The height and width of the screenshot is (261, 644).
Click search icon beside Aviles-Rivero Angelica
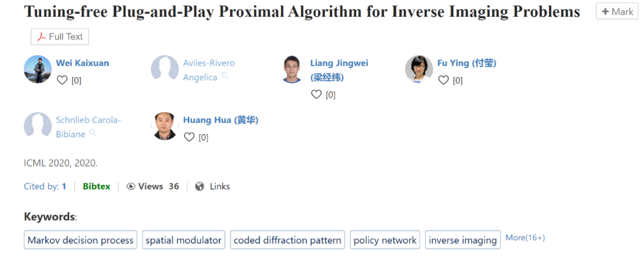[225, 76]
